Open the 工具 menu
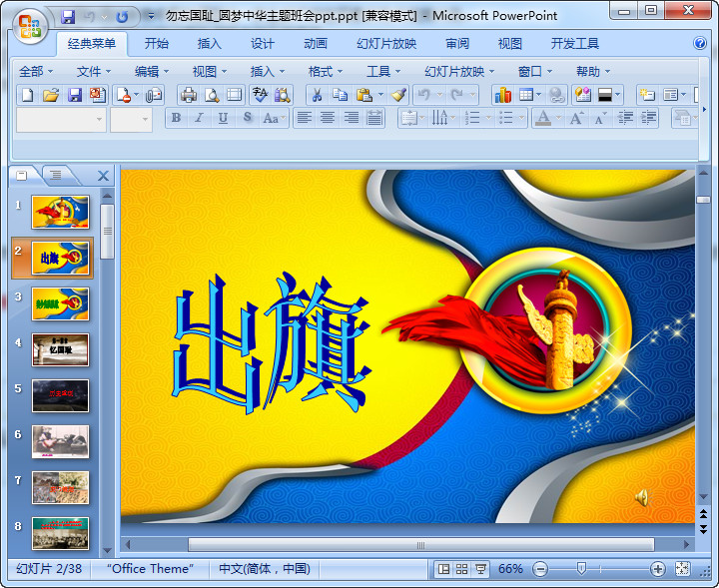 coord(383,72)
